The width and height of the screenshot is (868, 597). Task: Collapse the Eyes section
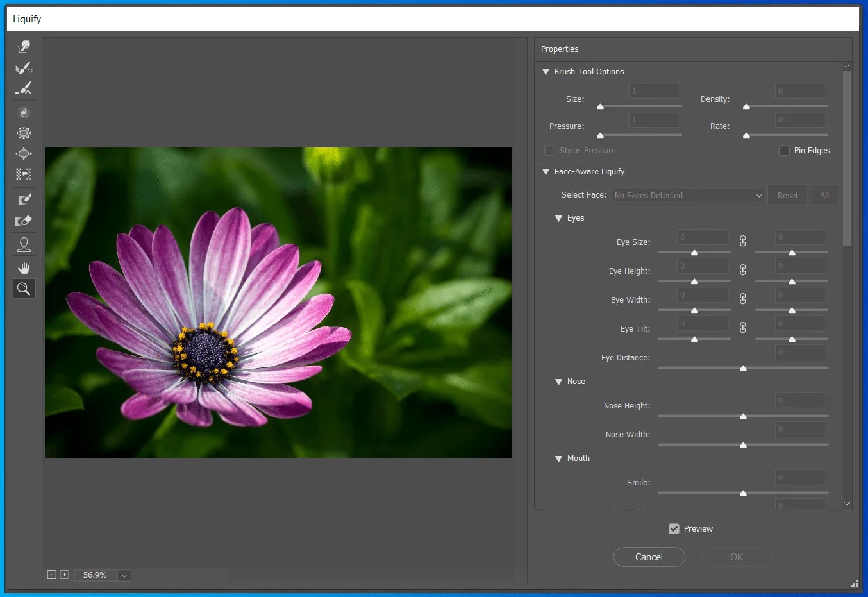558,218
